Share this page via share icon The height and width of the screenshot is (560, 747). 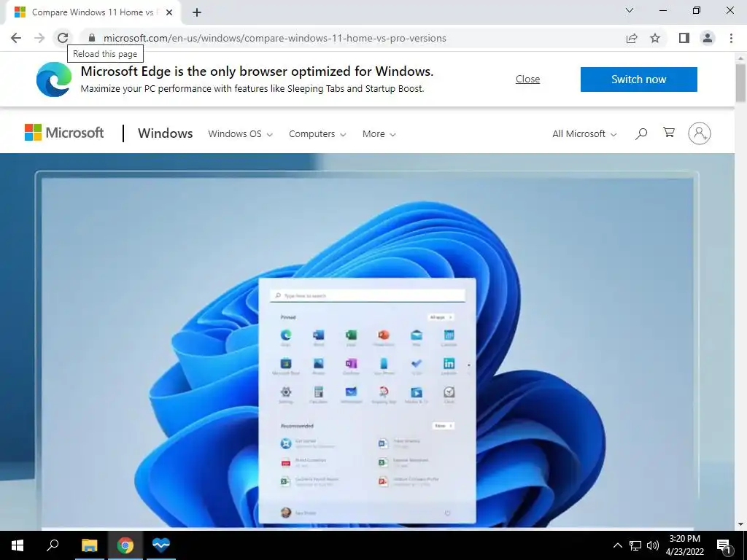pyautogui.click(x=632, y=38)
